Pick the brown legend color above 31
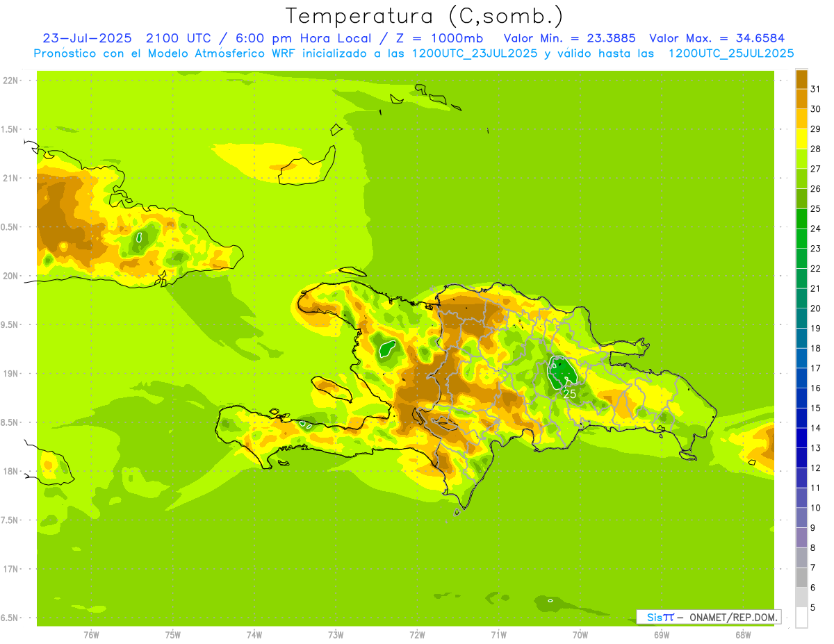Viewport: 834px width, 644px height. tap(801, 79)
